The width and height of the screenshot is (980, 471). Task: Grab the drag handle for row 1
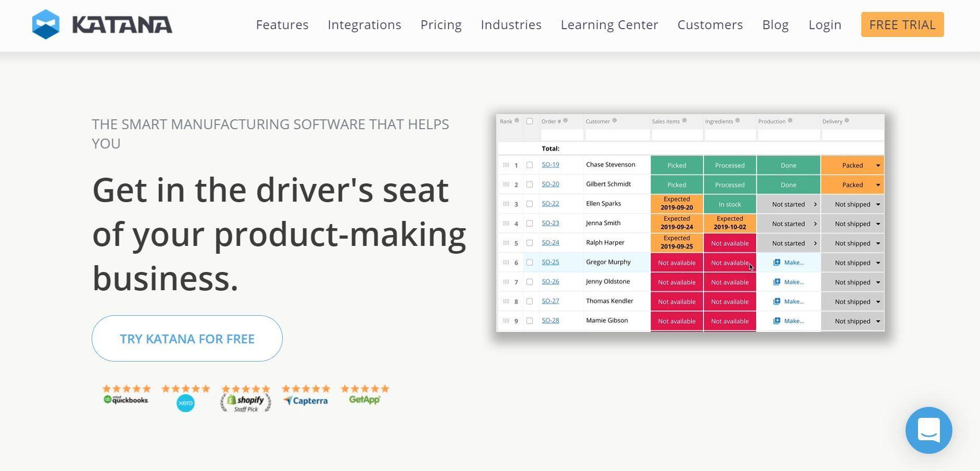[506, 165]
